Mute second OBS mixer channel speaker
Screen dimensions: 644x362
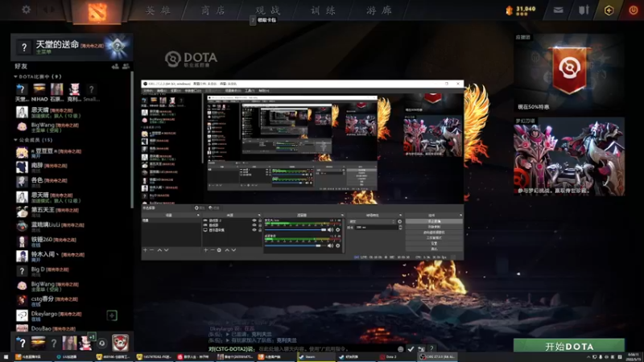tap(330, 245)
